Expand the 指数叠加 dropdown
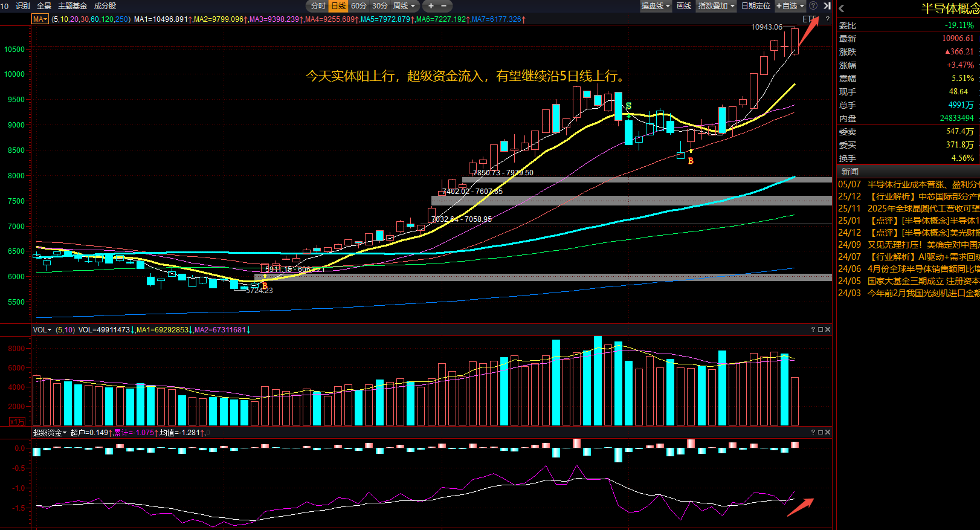This screenshot has height=530, width=980. coord(717,5)
